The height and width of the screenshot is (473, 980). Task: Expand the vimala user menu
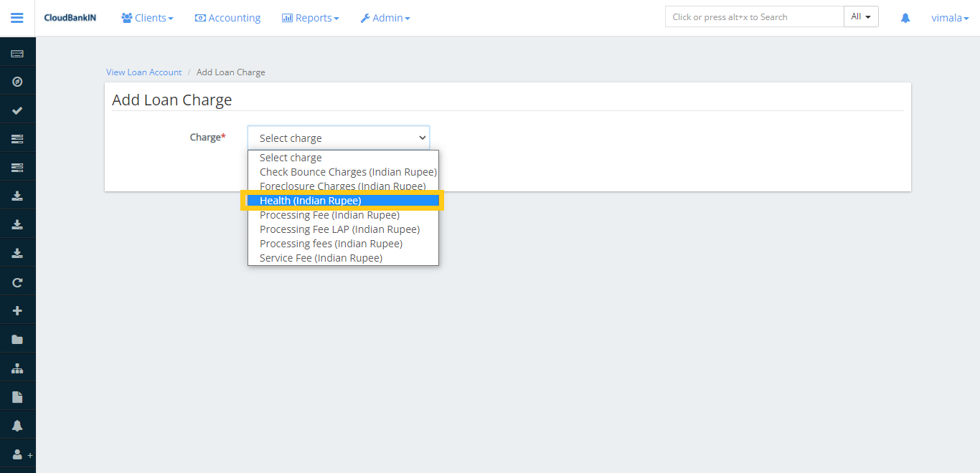coord(950,18)
